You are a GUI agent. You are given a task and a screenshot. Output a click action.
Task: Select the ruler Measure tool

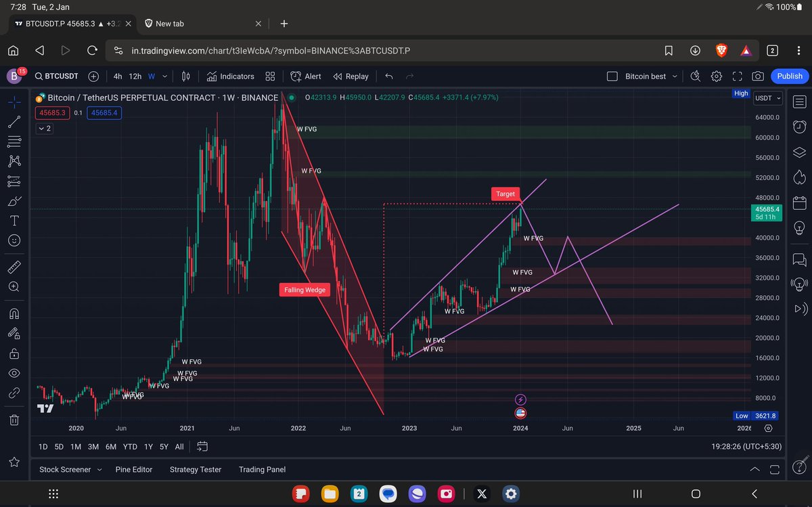[x=14, y=266]
